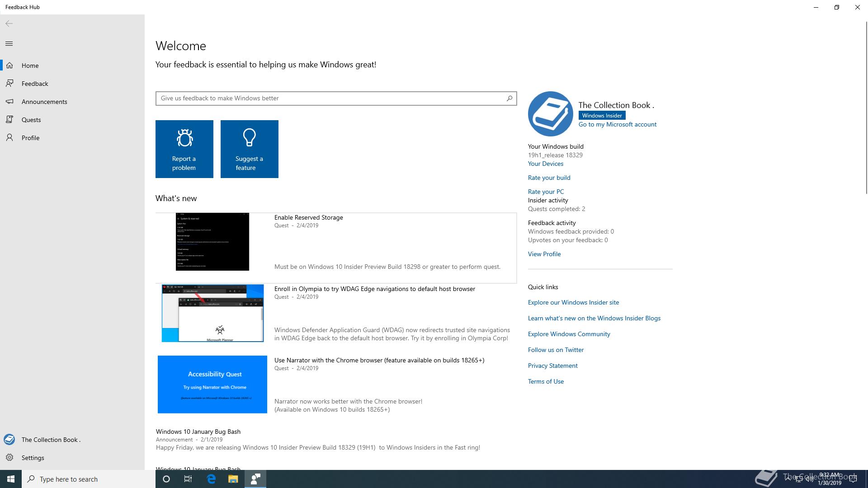Screen dimensions: 868x488
Task: Open Enroll in Olympia WDAG quest title
Action: click(x=375, y=289)
